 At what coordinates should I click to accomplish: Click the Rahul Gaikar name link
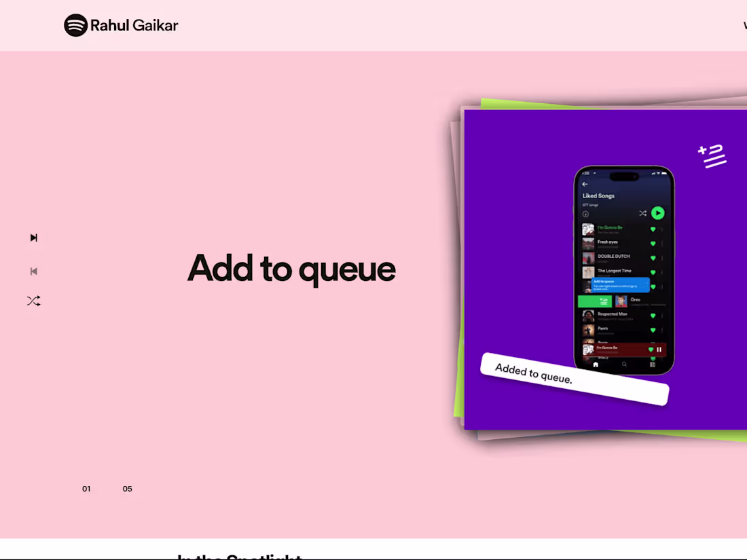(134, 25)
